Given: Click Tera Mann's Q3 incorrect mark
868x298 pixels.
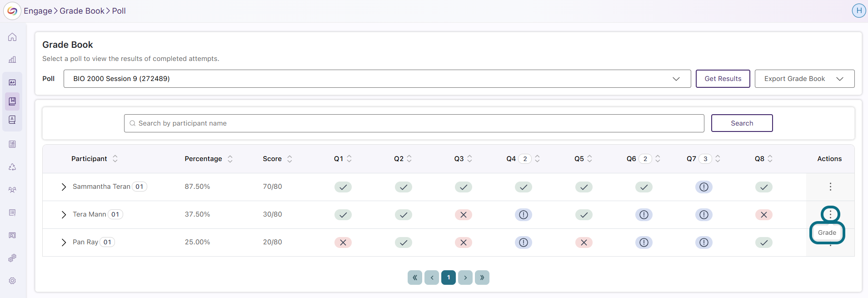Looking at the screenshot, I should point(464,215).
